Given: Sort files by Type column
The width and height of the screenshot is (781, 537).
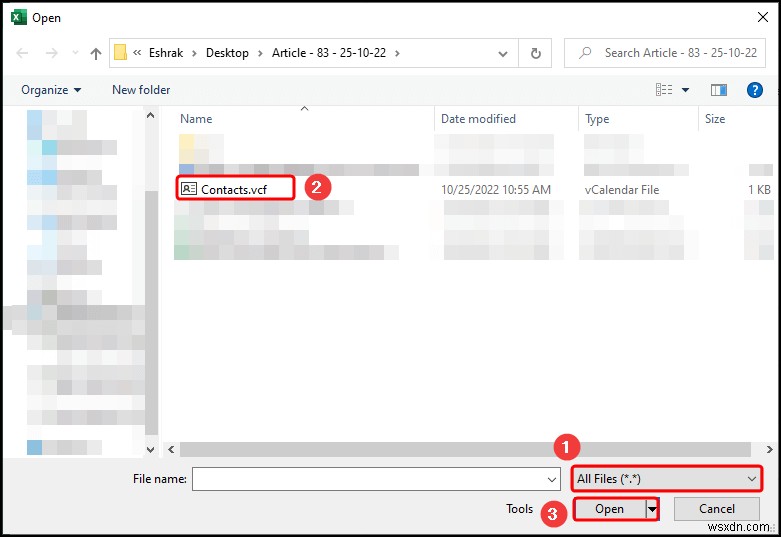Looking at the screenshot, I should 597,119.
